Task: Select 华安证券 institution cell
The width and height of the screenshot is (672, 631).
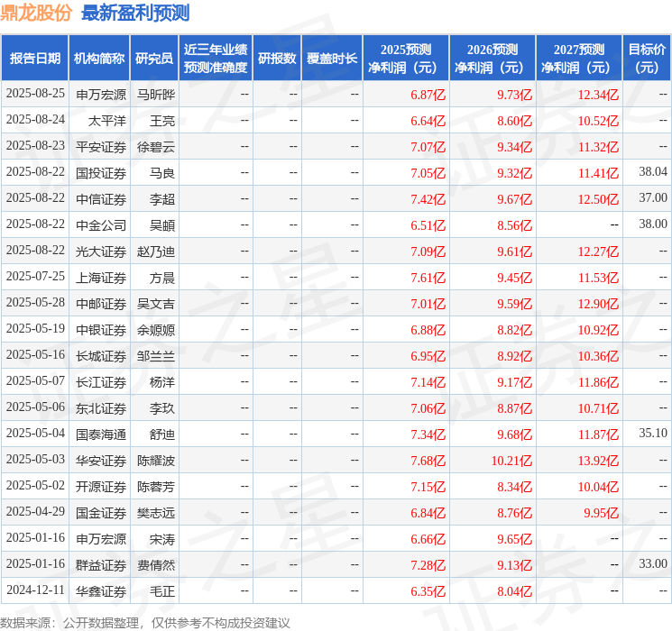Action: click(x=101, y=461)
